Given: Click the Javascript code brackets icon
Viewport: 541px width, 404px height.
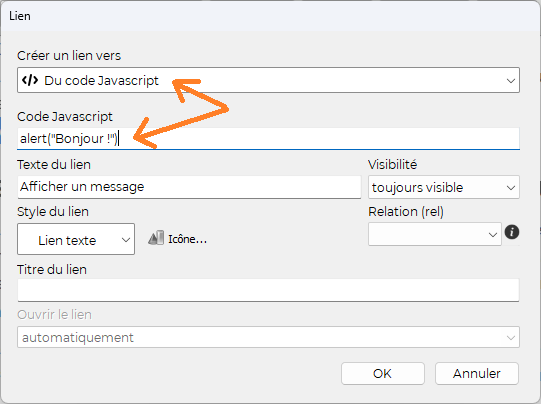Looking at the screenshot, I should click(x=30, y=80).
